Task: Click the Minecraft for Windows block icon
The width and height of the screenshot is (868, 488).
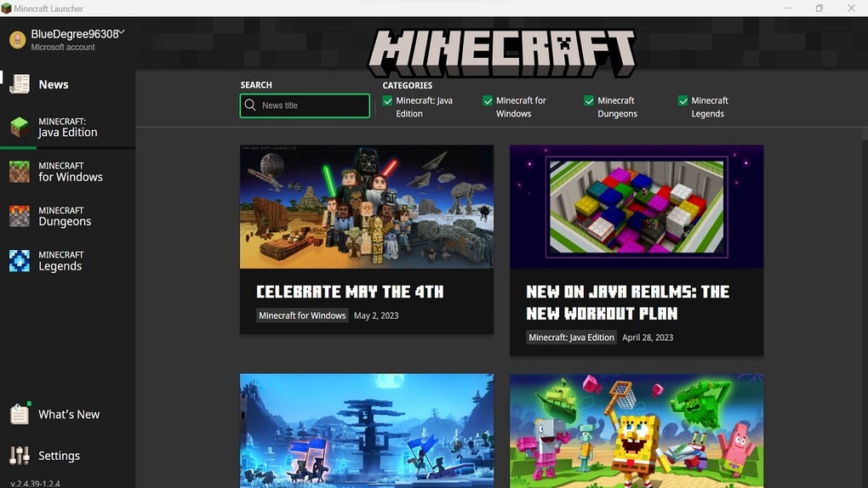Action: [x=20, y=172]
